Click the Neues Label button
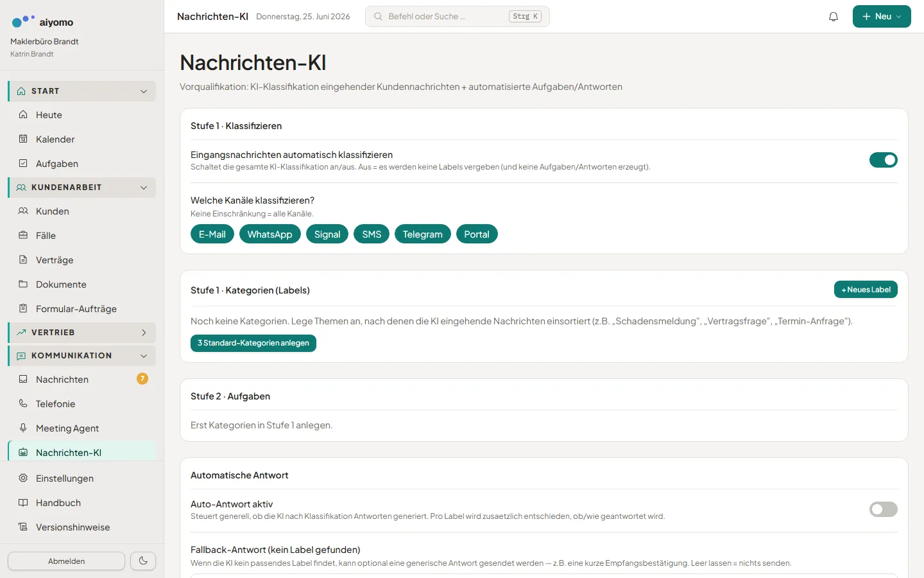The height and width of the screenshot is (578, 924). [866, 290]
